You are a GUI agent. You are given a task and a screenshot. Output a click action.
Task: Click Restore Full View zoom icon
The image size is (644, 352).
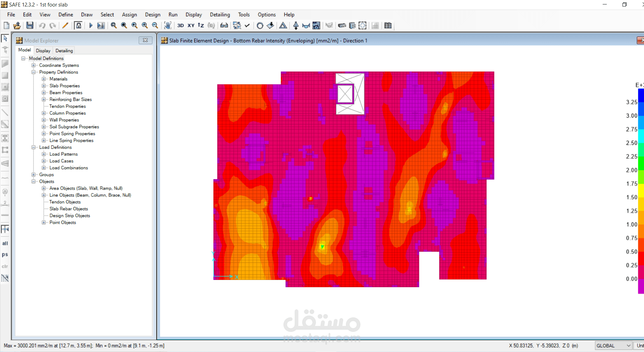(124, 26)
